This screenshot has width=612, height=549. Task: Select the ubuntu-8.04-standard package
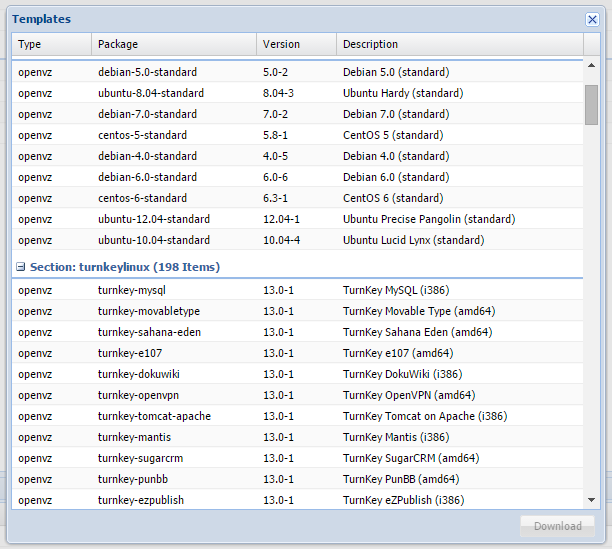pos(151,93)
